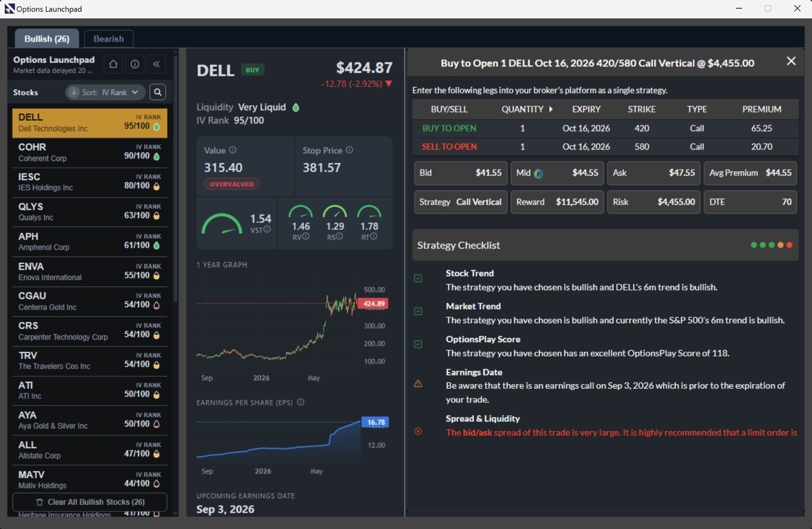Click the Mid price refresh icon
This screenshot has width=812, height=529.
538,173
